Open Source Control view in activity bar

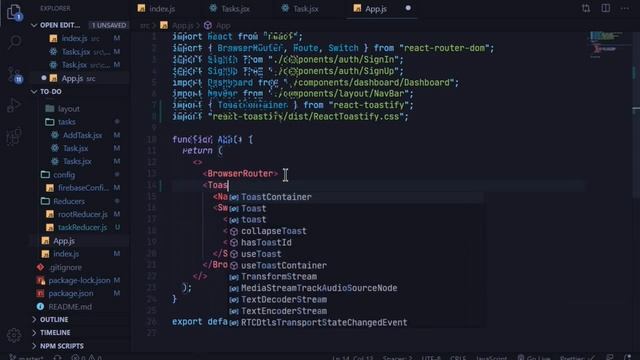click(14, 74)
